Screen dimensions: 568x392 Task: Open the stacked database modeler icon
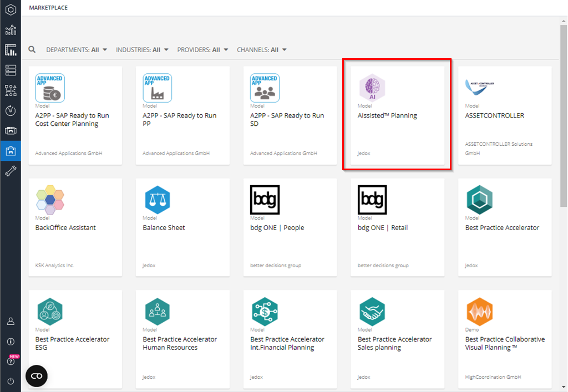click(x=11, y=70)
